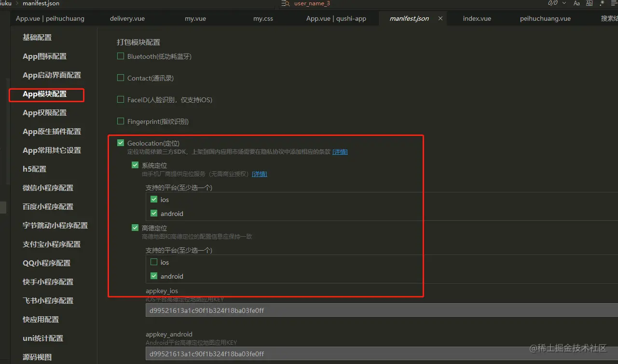
Task: Open App启动界面配置 section
Action: click(52, 75)
